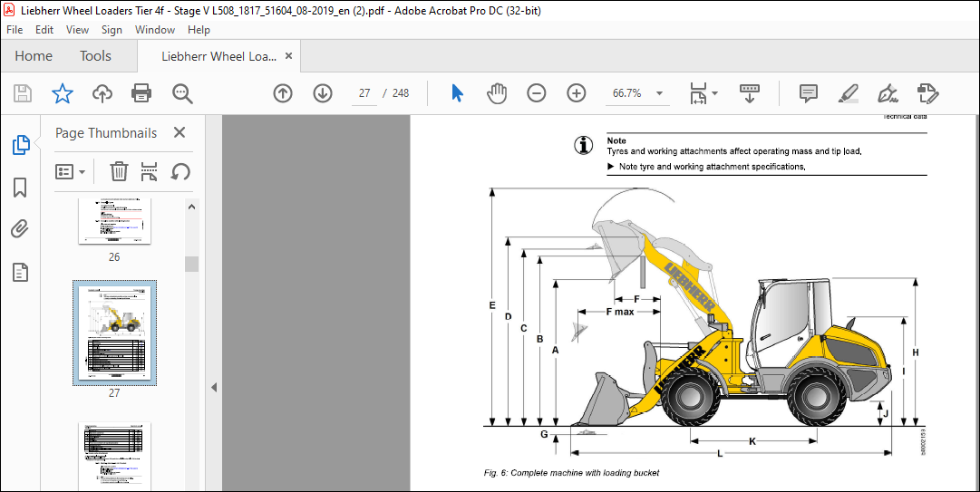Close the Liebherr document tab

(288, 56)
